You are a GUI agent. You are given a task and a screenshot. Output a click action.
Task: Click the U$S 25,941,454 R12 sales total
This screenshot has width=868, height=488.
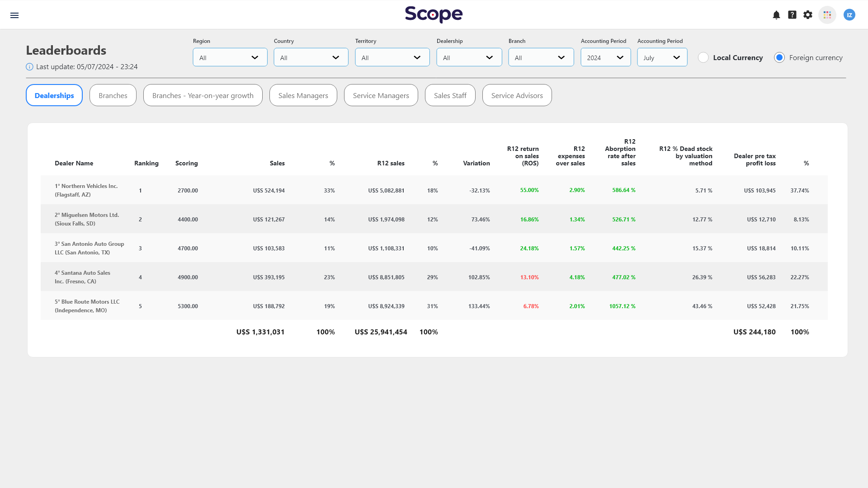pyautogui.click(x=381, y=332)
